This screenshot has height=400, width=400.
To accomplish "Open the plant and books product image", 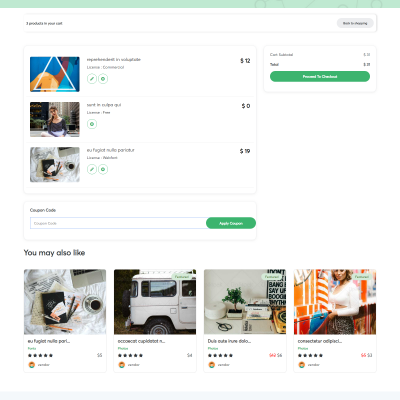I will [245, 302].
